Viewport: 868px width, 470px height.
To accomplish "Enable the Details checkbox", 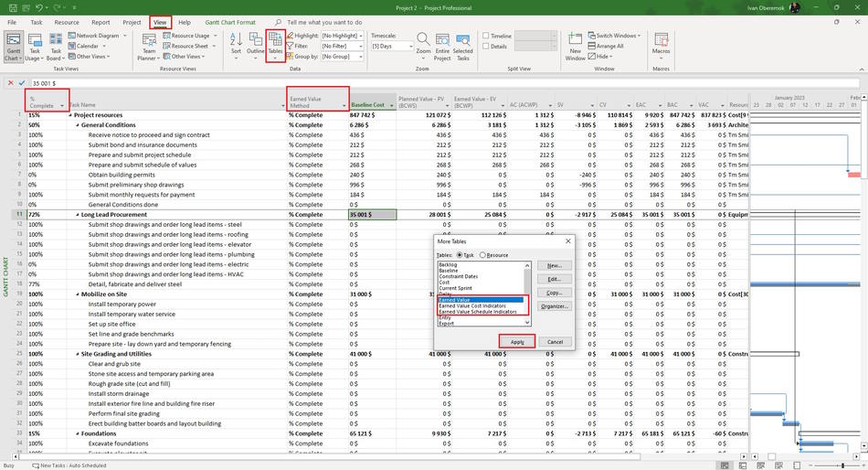I will coord(486,46).
